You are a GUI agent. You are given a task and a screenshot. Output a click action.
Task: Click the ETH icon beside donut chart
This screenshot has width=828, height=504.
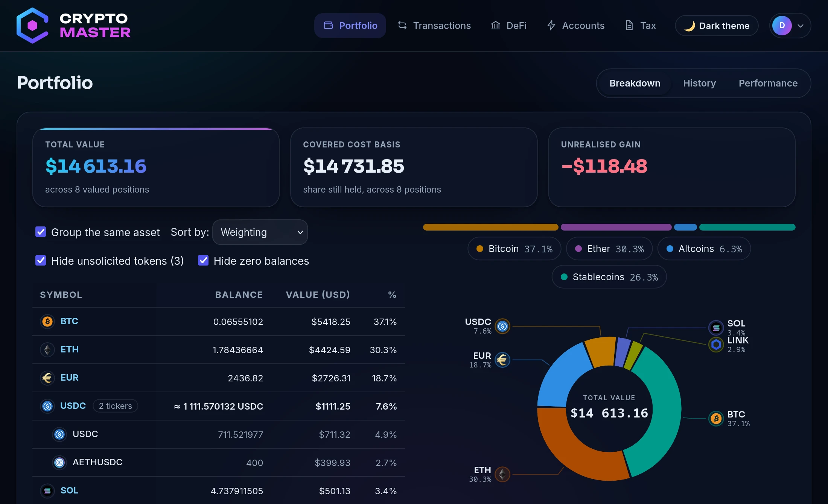(502, 474)
